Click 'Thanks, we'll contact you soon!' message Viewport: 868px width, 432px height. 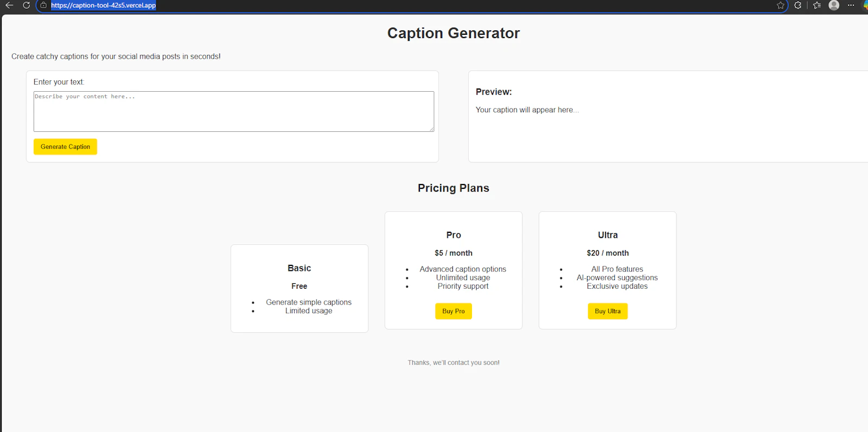click(x=454, y=363)
